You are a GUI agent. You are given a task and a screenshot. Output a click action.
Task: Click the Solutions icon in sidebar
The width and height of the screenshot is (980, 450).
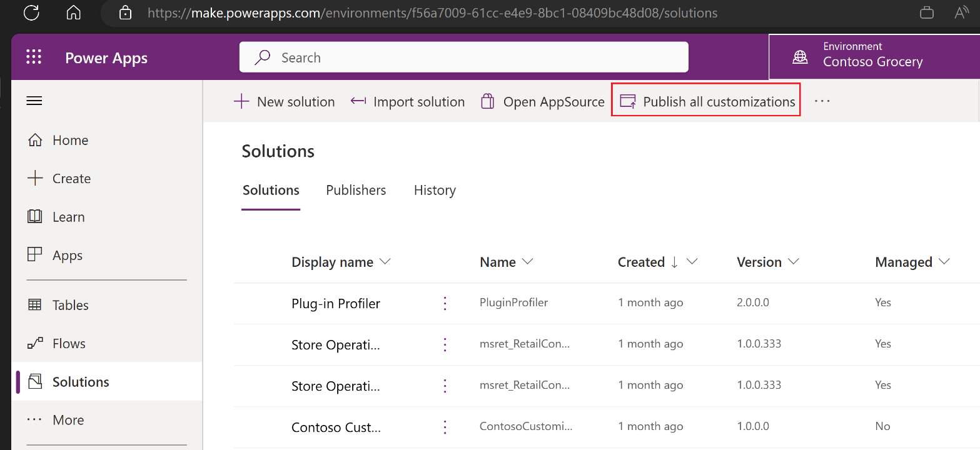point(35,381)
